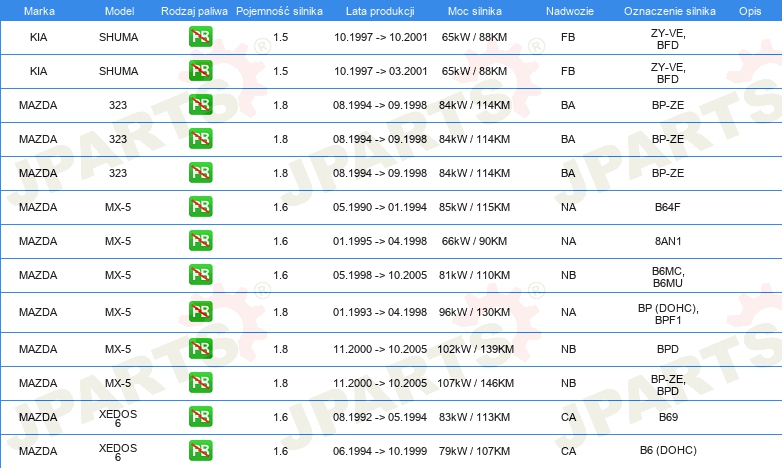Screen dimensions: 782x468
Task: Click the 102kW / 139KM power cell
Action: pos(475,349)
